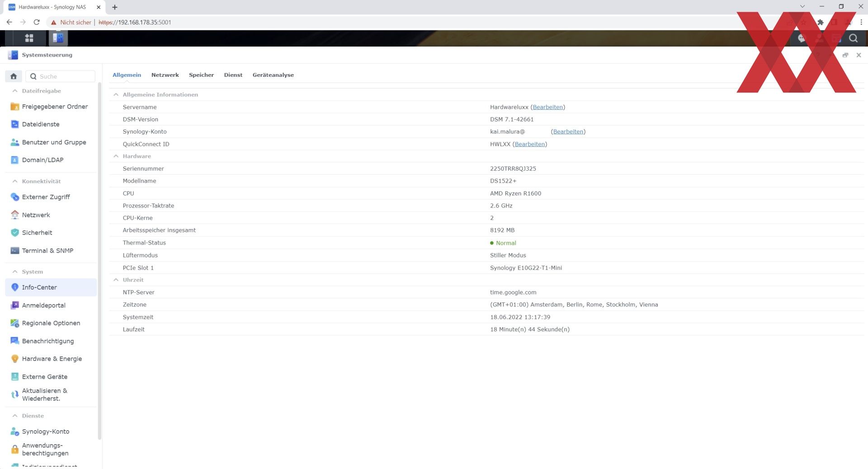Screen dimensions: 868x469
Task: Collapse the Hardware section
Action: (x=116, y=156)
